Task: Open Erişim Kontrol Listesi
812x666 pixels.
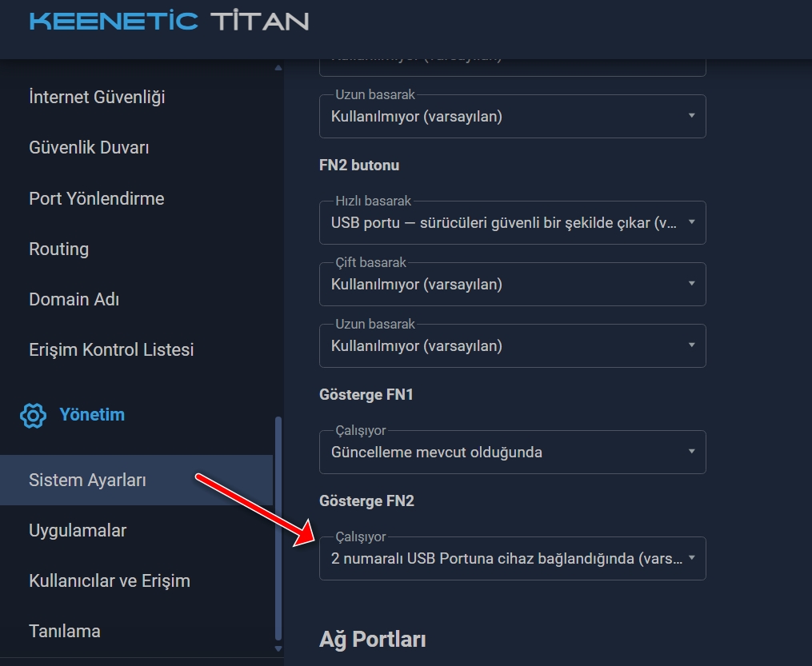Action: point(111,350)
